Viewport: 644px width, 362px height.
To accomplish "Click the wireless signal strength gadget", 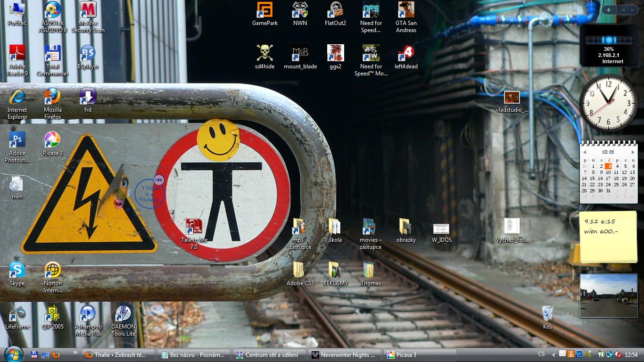I will (608, 45).
